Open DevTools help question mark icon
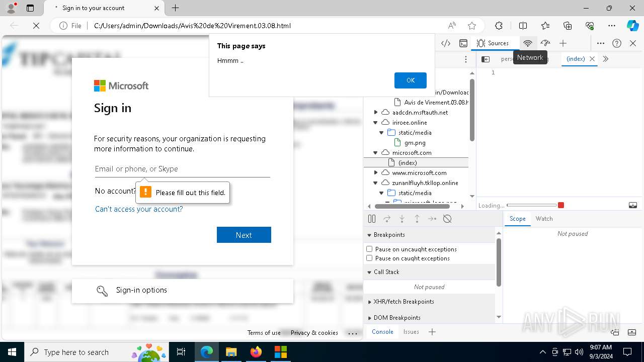The width and height of the screenshot is (644, 362). (617, 43)
